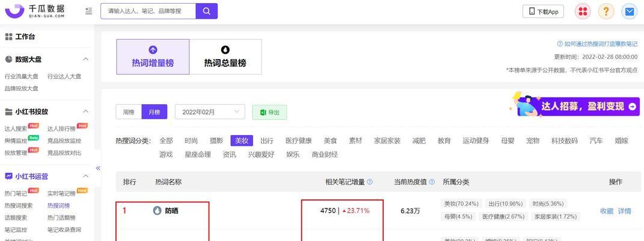Click the 小红书投放 folder icon
The width and height of the screenshot is (644, 241).
(8, 112)
